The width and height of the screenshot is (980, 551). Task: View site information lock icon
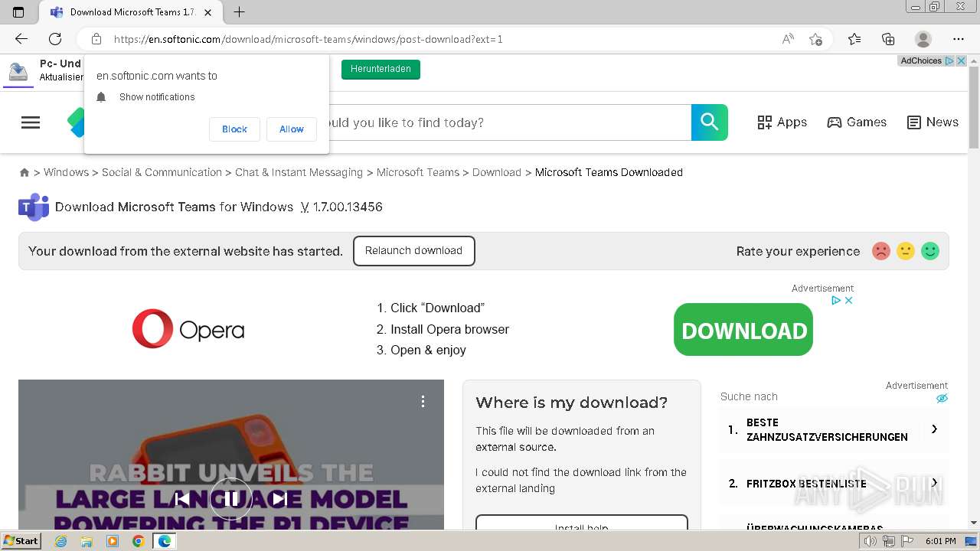point(96,39)
